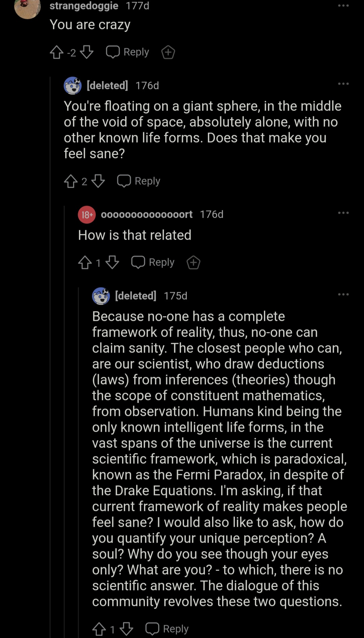Downvote the long Fermi Paradox comment
This screenshot has height=638, width=364.
(126, 629)
